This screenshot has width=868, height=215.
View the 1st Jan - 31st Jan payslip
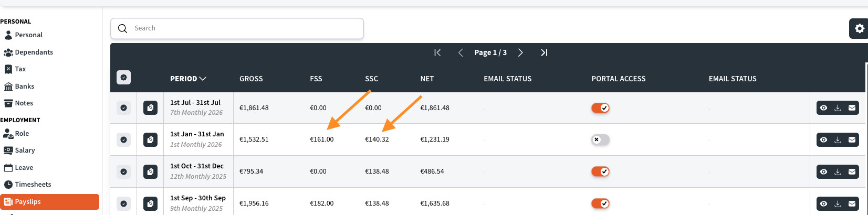[x=824, y=140]
